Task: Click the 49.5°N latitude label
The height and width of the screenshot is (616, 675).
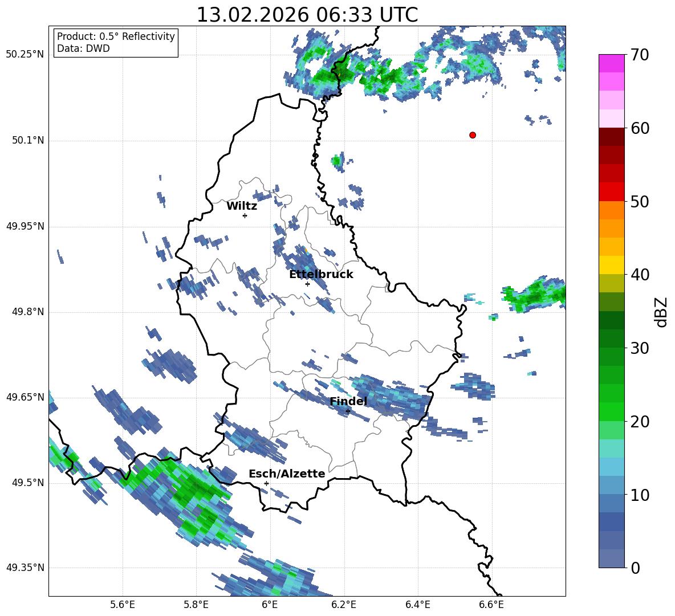Action: point(28,483)
